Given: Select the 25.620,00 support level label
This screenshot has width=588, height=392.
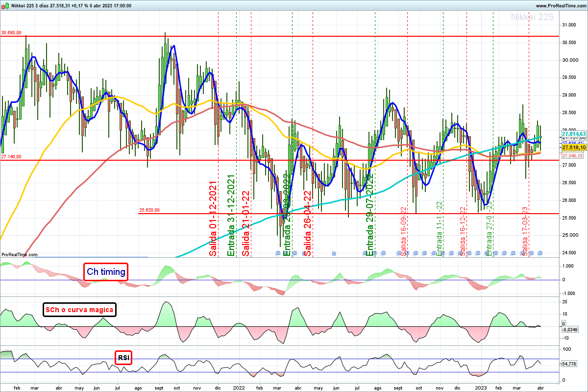Looking at the screenshot, I should (149, 211).
